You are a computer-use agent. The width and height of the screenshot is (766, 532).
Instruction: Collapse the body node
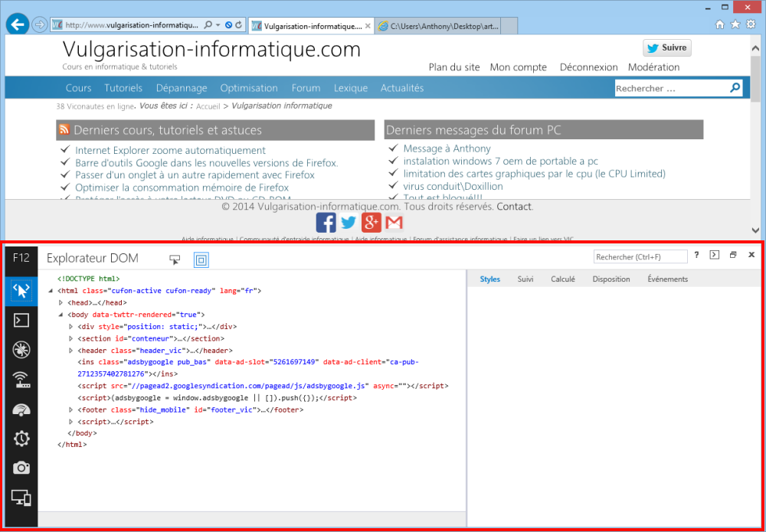(61, 315)
